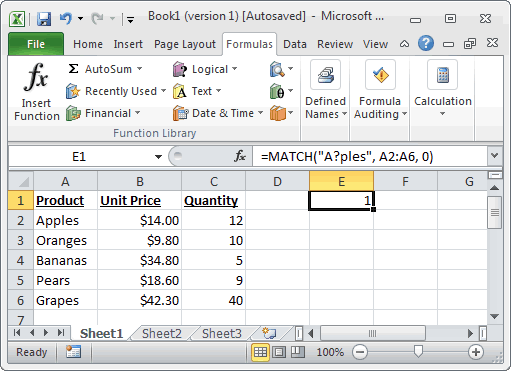
Task: Open the Logical functions icon
Action: tap(180, 69)
